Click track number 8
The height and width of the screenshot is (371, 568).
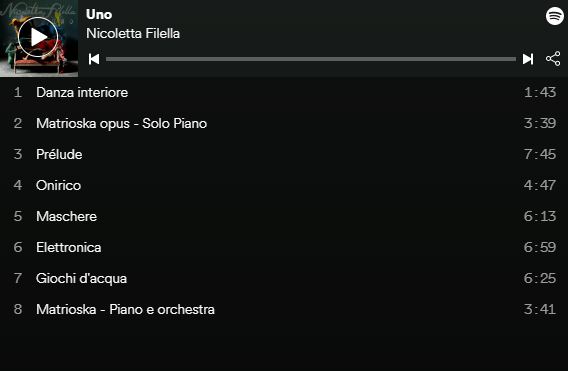click(18, 309)
